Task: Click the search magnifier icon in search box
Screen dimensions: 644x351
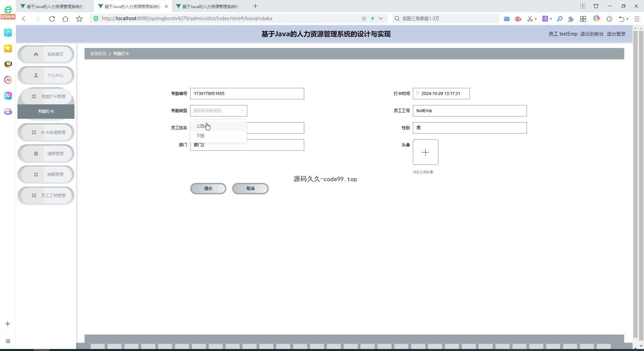Action: [x=397, y=19]
